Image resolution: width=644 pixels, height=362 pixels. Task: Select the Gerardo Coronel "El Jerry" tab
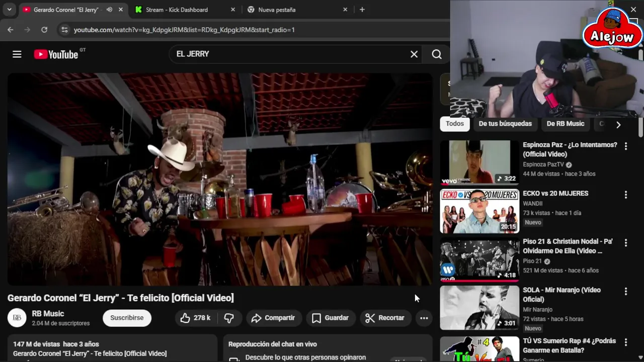click(x=65, y=10)
